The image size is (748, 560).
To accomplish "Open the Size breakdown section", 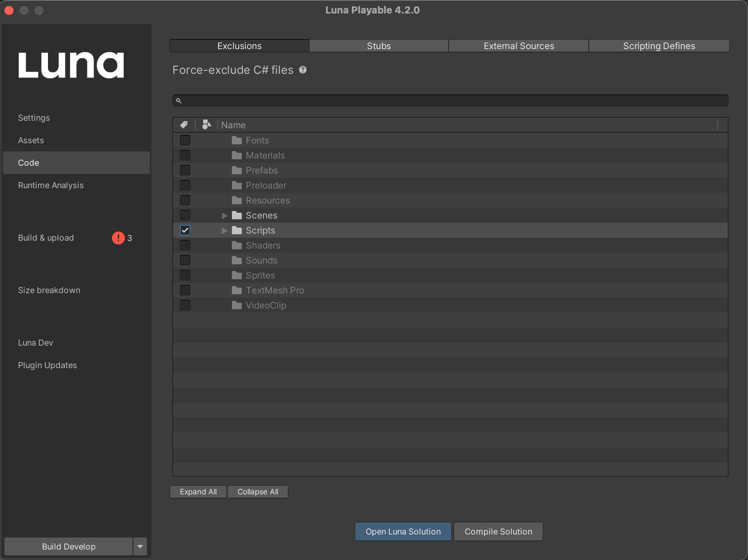I will [x=76, y=290].
